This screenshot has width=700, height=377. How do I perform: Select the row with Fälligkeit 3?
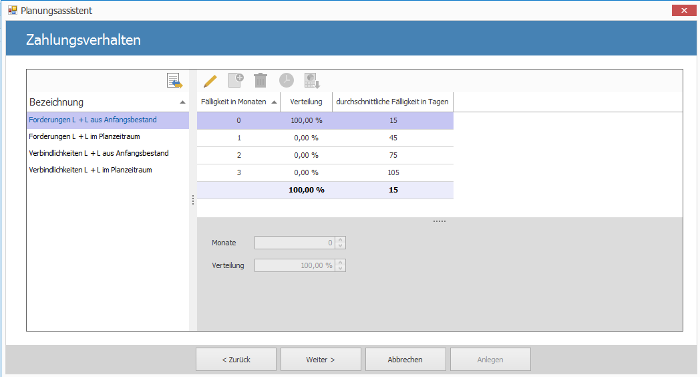click(325, 172)
